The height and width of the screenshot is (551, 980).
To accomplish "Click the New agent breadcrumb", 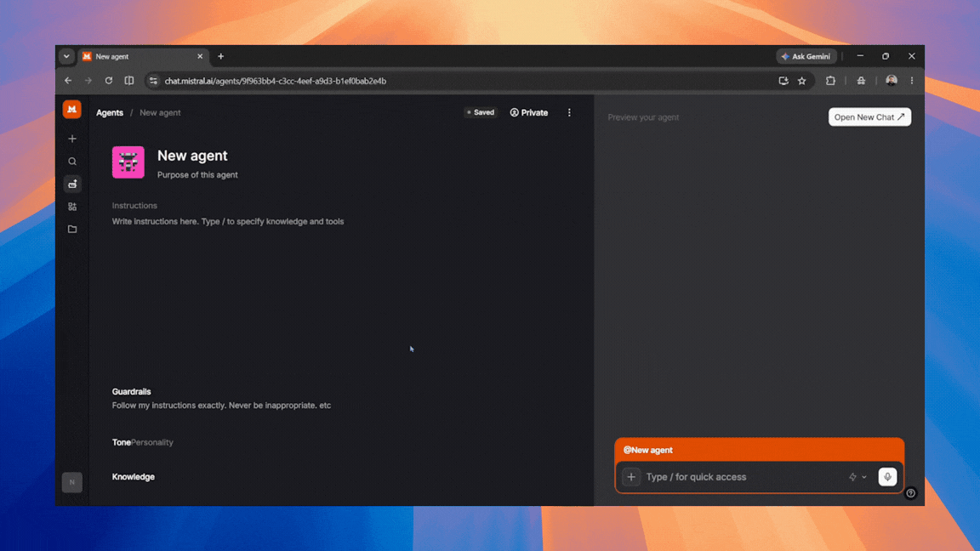I will (x=160, y=112).
